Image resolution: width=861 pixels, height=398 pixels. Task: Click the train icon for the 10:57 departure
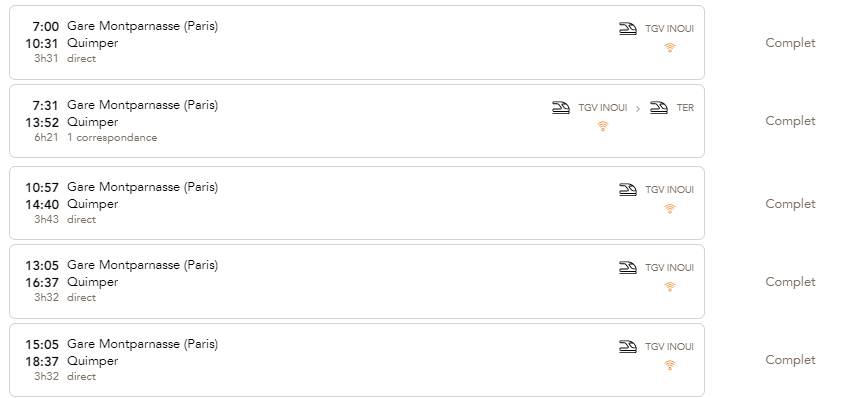pyautogui.click(x=628, y=189)
